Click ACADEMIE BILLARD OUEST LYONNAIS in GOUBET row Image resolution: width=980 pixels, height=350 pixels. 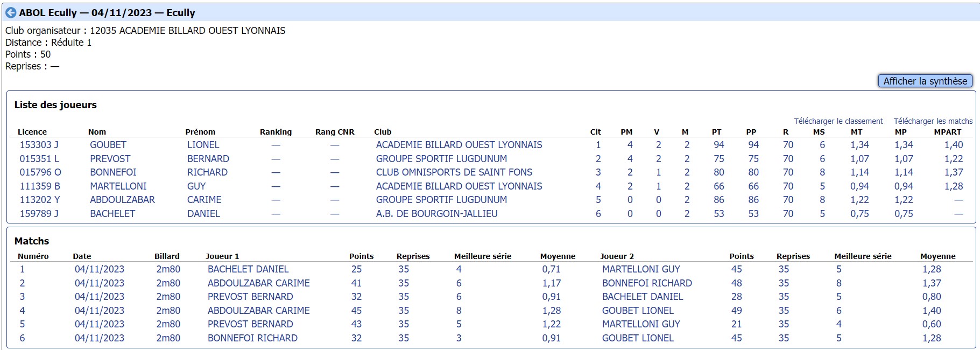pos(459,145)
